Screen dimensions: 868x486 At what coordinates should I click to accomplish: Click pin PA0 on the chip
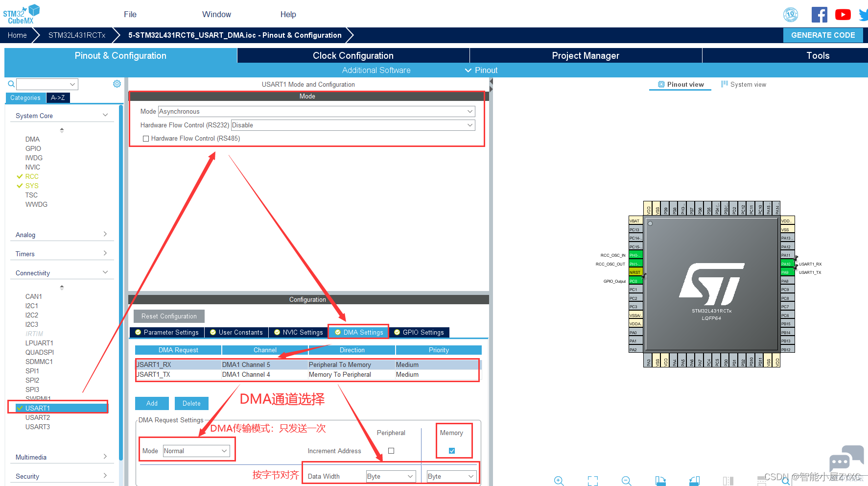coord(635,333)
